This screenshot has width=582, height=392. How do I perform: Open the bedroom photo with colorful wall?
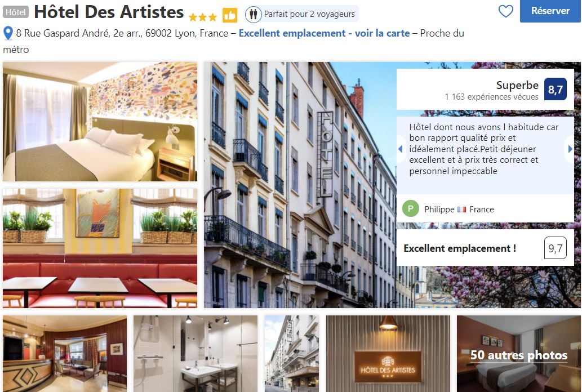pyautogui.click(x=100, y=122)
